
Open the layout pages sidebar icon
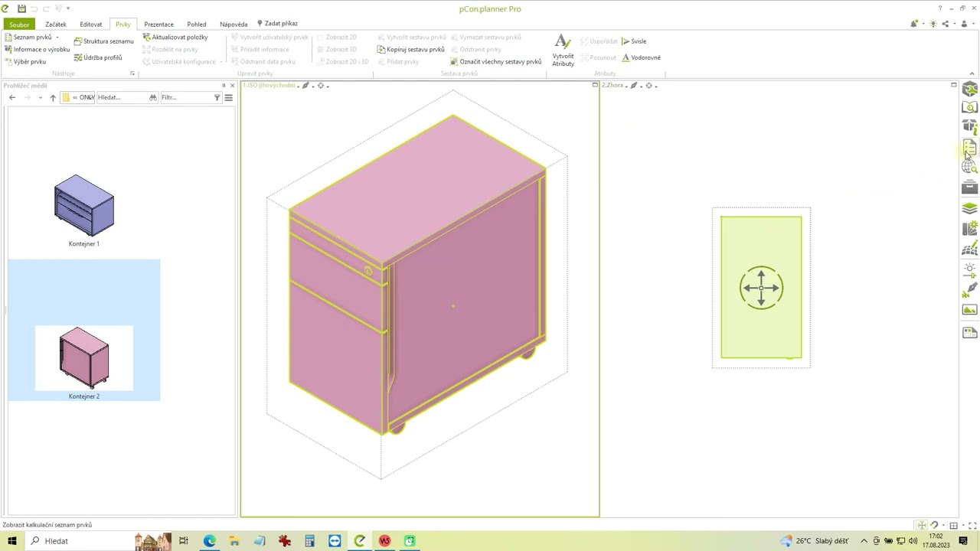969,332
